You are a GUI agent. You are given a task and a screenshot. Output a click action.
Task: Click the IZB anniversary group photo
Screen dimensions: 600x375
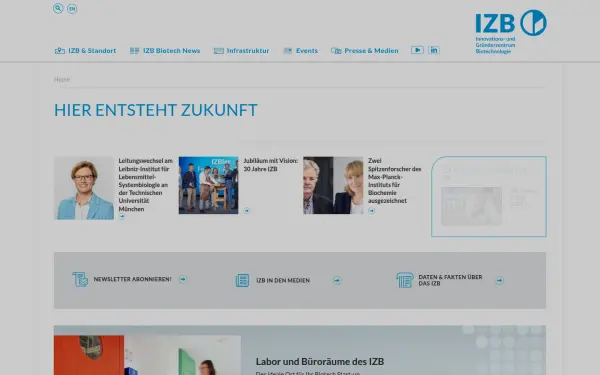coord(208,185)
